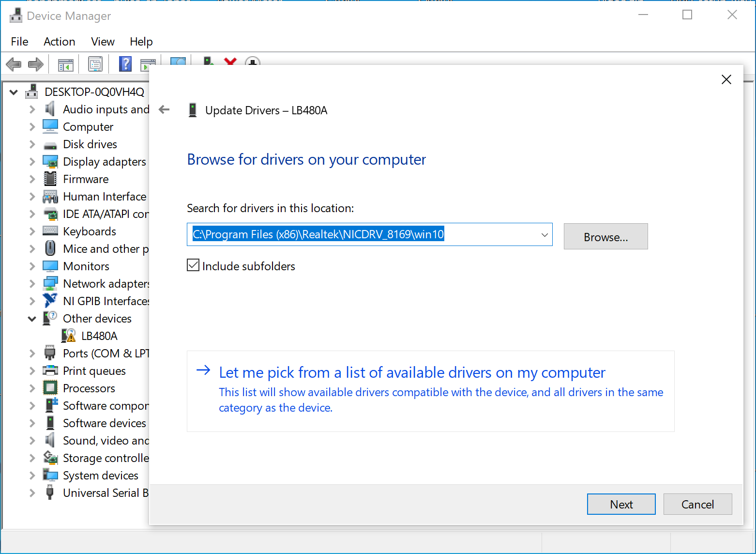Click the blue Help question mark icon
The height and width of the screenshot is (554, 756).
click(125, 64)
